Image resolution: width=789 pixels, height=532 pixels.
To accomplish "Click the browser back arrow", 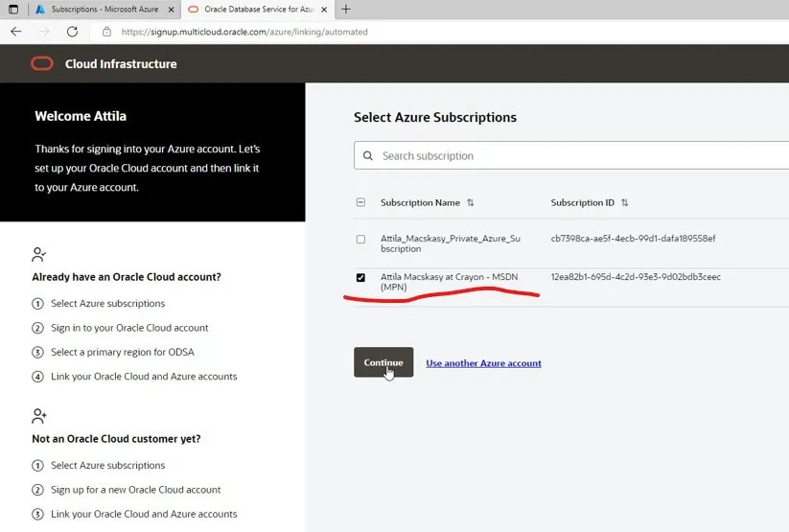I will (16, 32).
